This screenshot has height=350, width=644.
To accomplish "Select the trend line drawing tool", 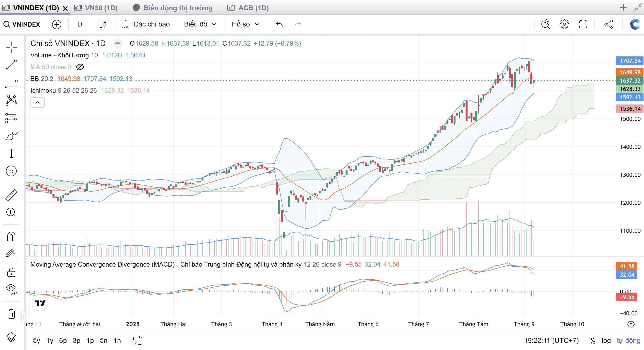I will 11,65.
